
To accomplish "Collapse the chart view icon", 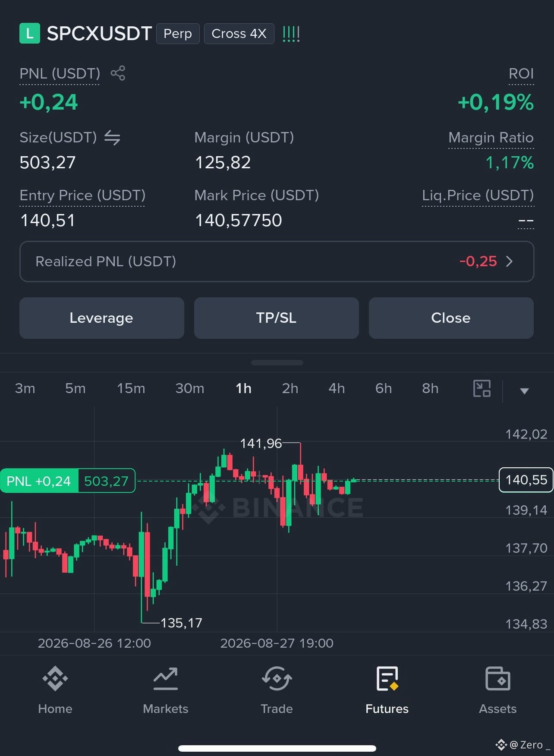I will click(x=482, y=388).
